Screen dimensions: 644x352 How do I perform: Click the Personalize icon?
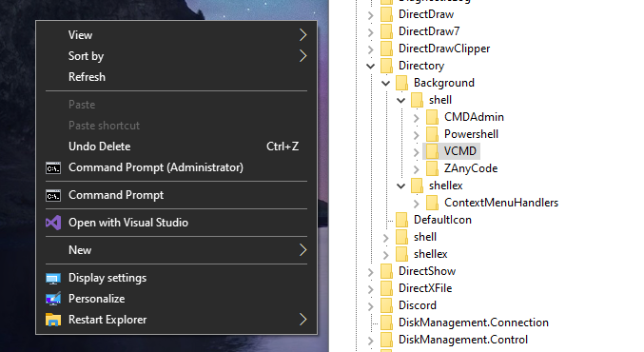(x=53, y=299)
